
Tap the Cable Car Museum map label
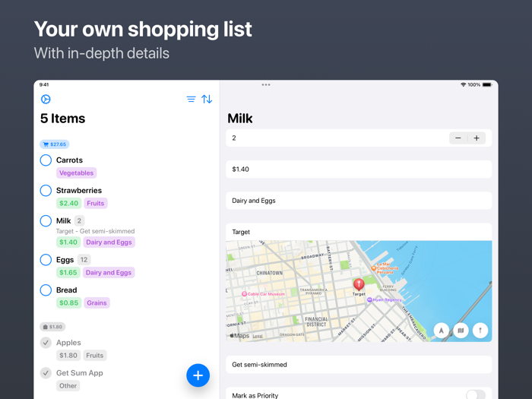(x=263, y=294)
